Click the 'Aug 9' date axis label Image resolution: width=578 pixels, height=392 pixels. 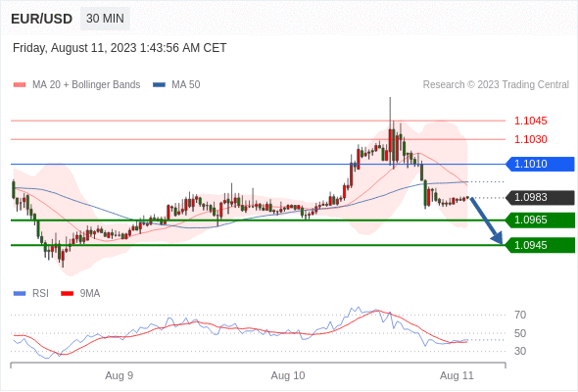point(120,375)
